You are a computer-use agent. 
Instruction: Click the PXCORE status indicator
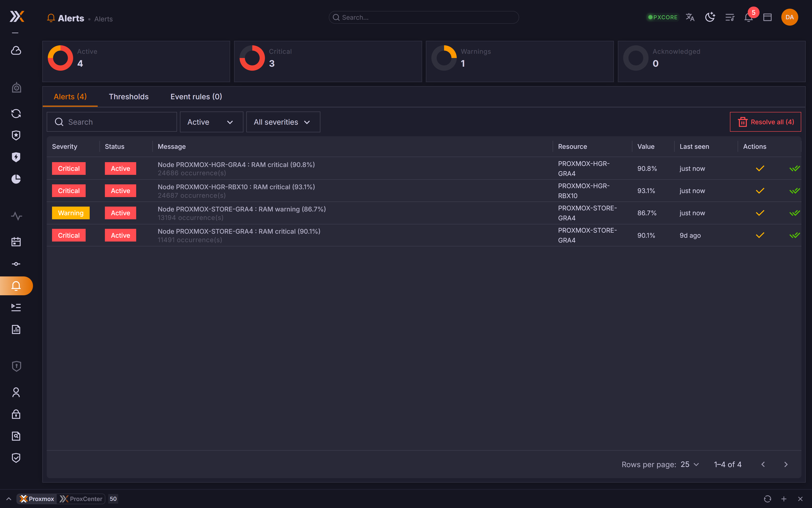(x=663, y=17)
